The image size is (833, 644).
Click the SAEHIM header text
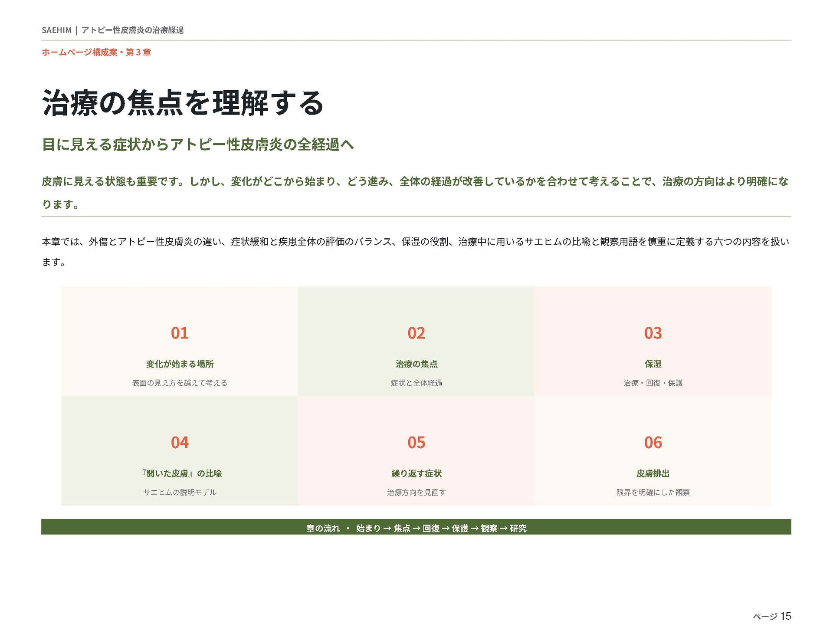(x=56, y=30)
